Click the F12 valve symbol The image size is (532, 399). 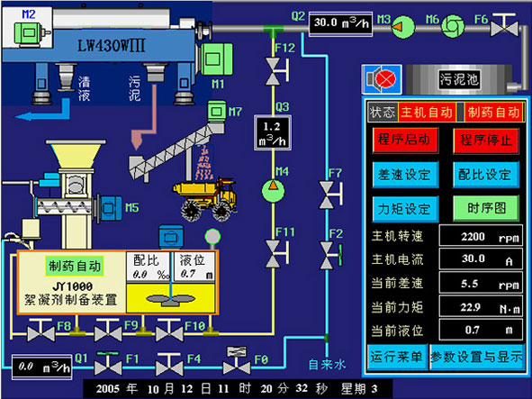(x=277, y=70)
